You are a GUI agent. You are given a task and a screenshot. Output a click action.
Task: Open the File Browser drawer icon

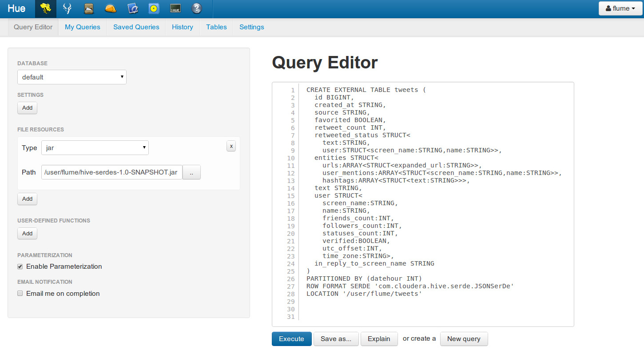(x=89, y=8)
